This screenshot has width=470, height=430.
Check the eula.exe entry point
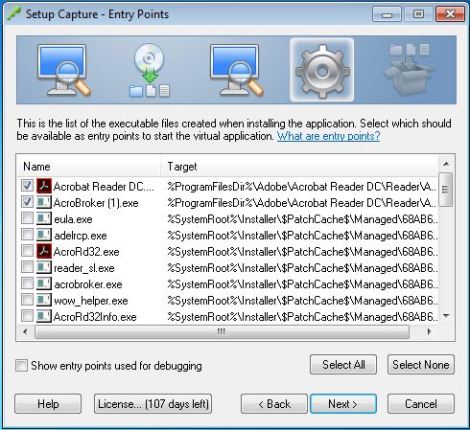(x=27, y=219)
